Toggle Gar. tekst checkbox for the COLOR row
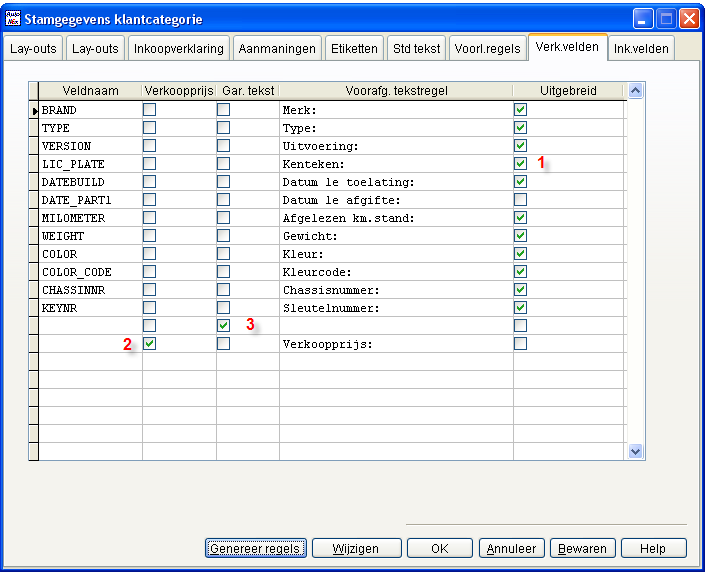 (223, 254)
